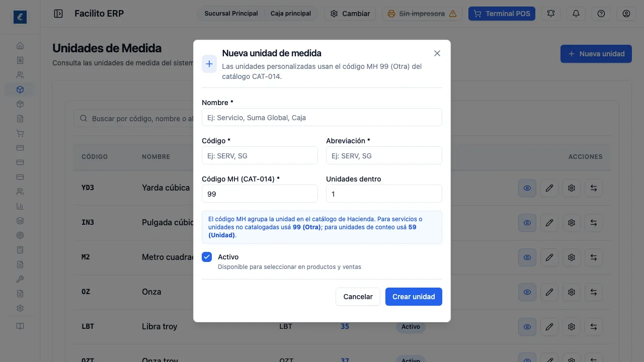Click the Unidades dentro field
Viewport: 644px width, 362px height.
coord(384,194)
